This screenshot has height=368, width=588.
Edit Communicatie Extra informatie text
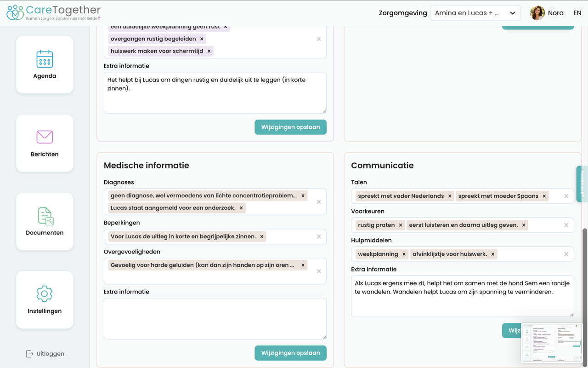[x=463, y=296]
